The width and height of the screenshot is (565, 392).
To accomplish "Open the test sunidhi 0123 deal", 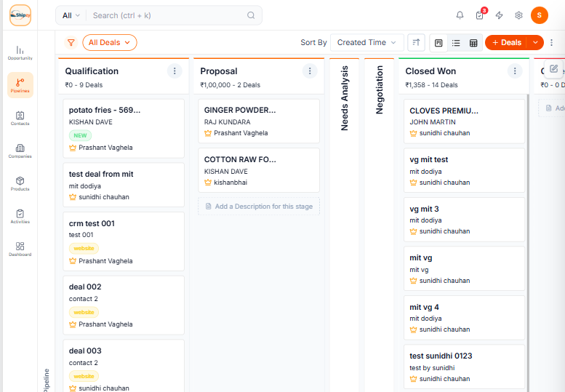I will coord(464,367).
